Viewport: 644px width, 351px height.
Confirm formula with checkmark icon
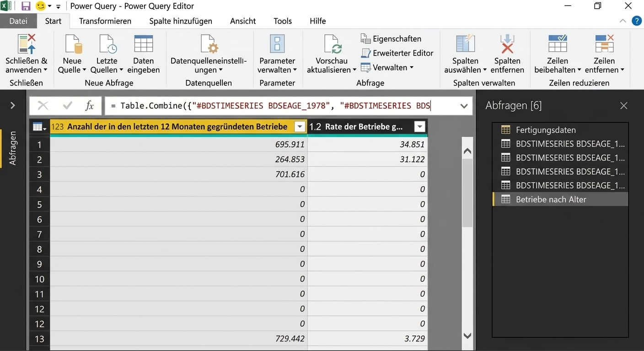(68, 106)
